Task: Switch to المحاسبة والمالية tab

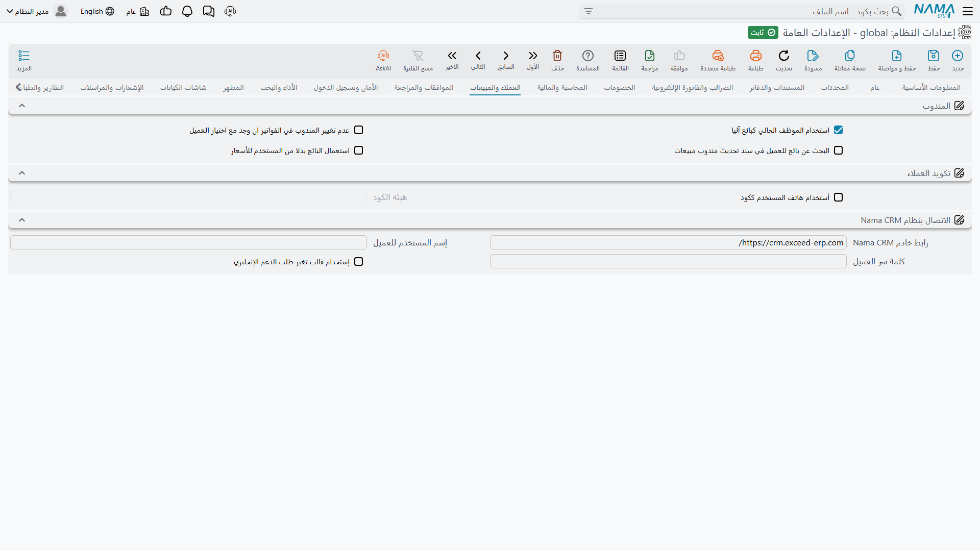Action: 562,87
